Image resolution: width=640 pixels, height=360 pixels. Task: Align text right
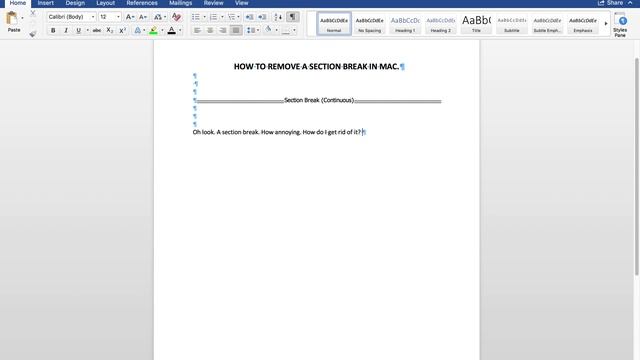(x=222, y=30)
